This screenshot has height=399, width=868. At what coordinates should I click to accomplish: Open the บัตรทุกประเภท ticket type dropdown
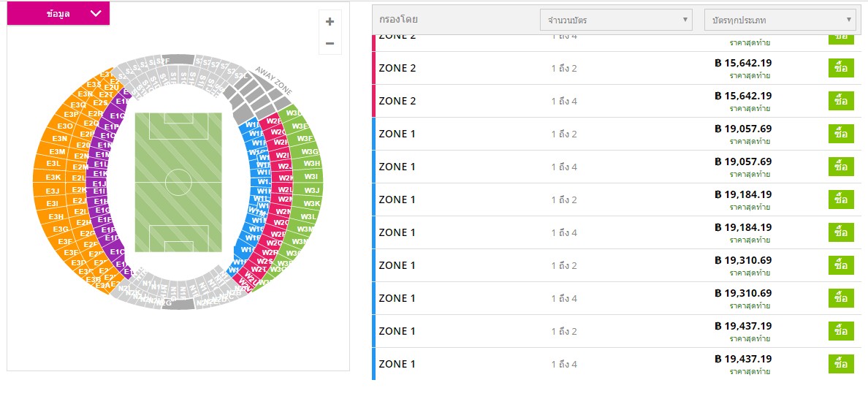point(780,20)
